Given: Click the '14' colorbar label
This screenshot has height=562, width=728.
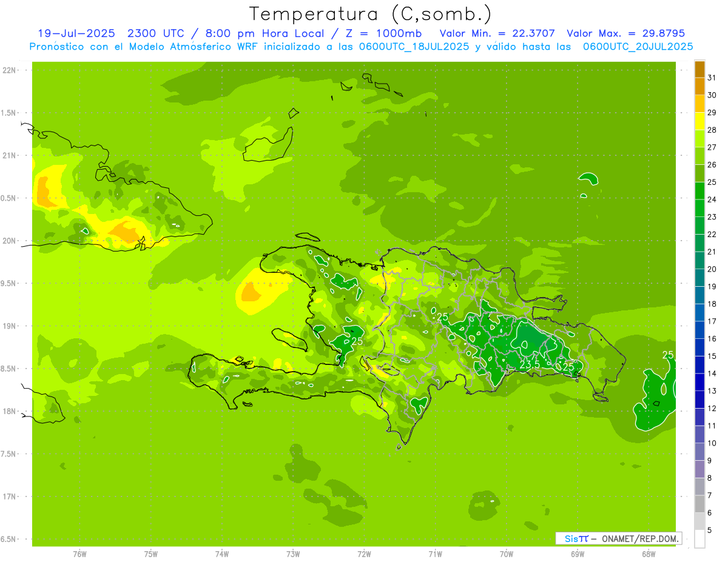Looking at the screenshot, I should coord(712,373).
